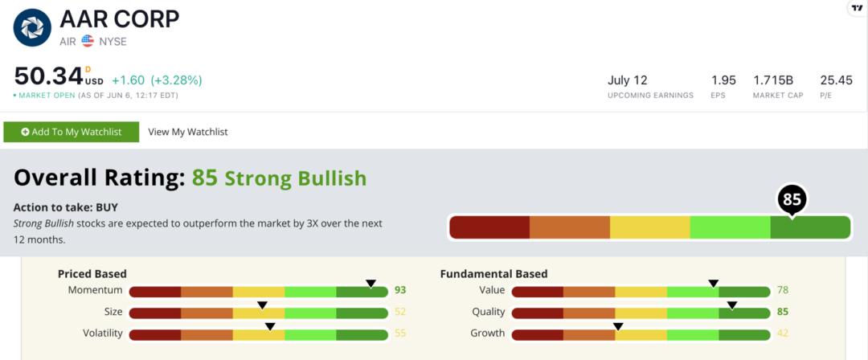Click the US flag icon beside AIR
This screenshot has height=360, width=868.
88,41
